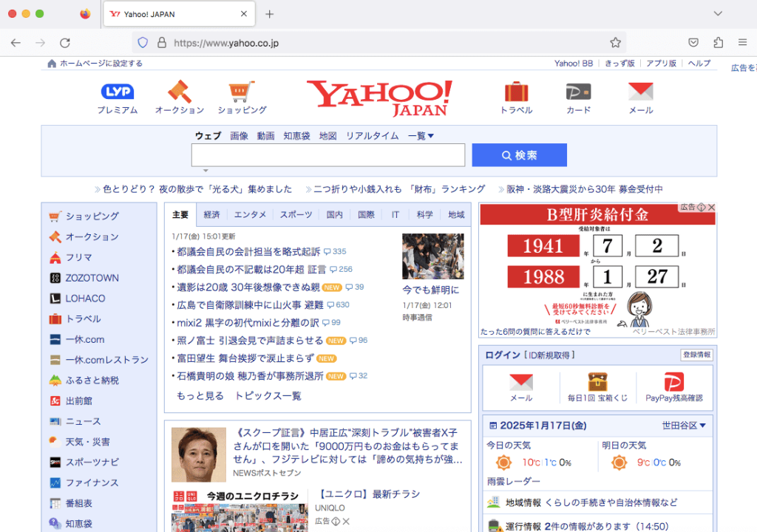Click the tracking protection shield icon
The width and height of the screenshot is (757, 532).
click(143, 42)
